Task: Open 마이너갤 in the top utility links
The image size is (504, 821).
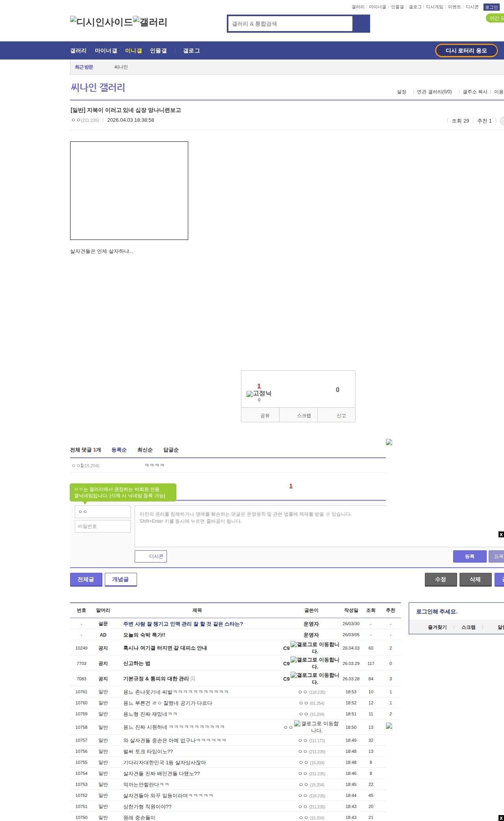Action: click(377, 7)
